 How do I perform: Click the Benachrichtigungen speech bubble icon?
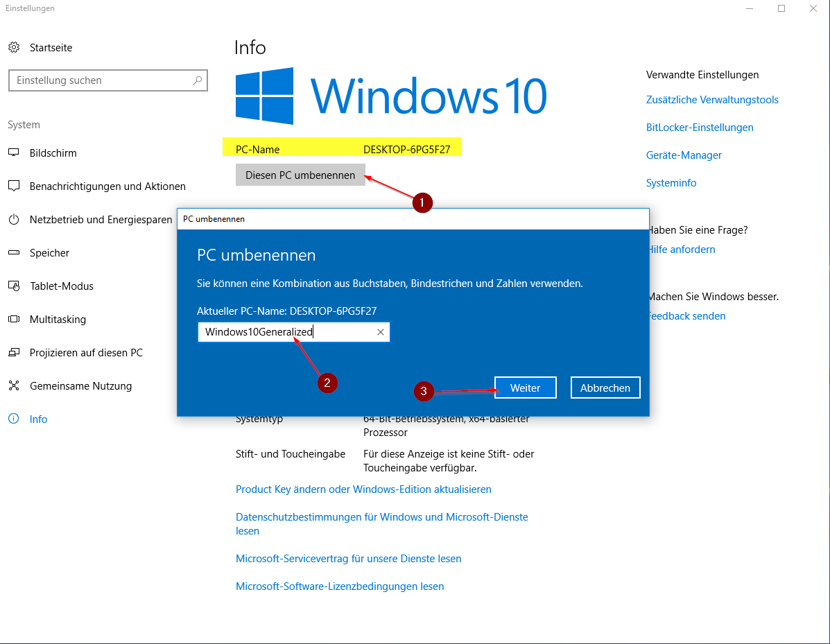tap(14, 186)
